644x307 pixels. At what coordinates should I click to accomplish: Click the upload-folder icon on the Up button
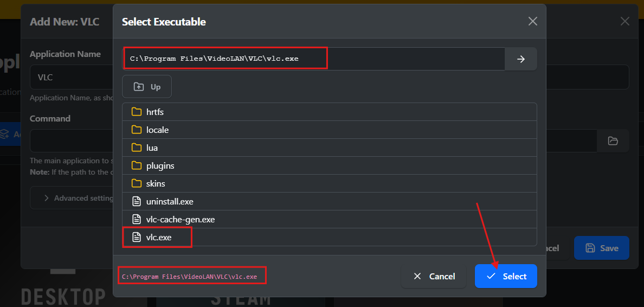point(139,87)
